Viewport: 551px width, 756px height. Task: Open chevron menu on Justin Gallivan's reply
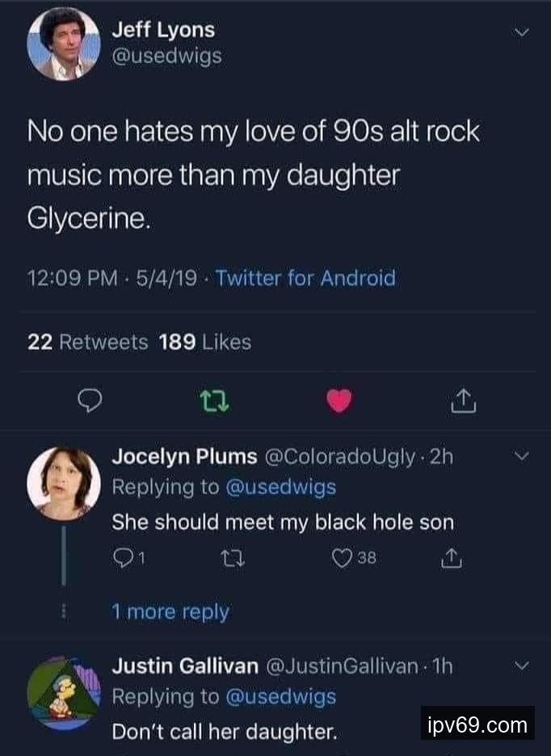point(521,666)
